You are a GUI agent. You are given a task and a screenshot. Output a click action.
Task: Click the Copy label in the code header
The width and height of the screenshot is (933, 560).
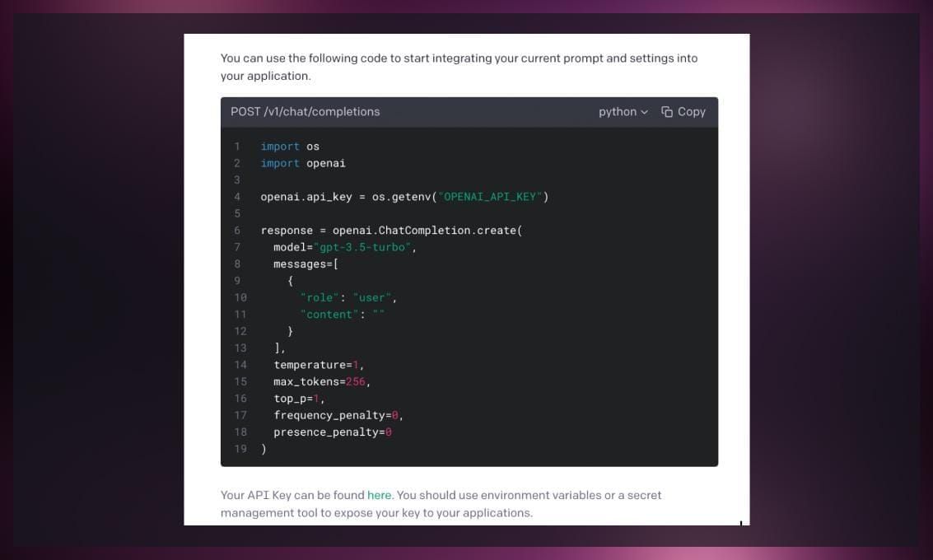click(x=692, y=112)
